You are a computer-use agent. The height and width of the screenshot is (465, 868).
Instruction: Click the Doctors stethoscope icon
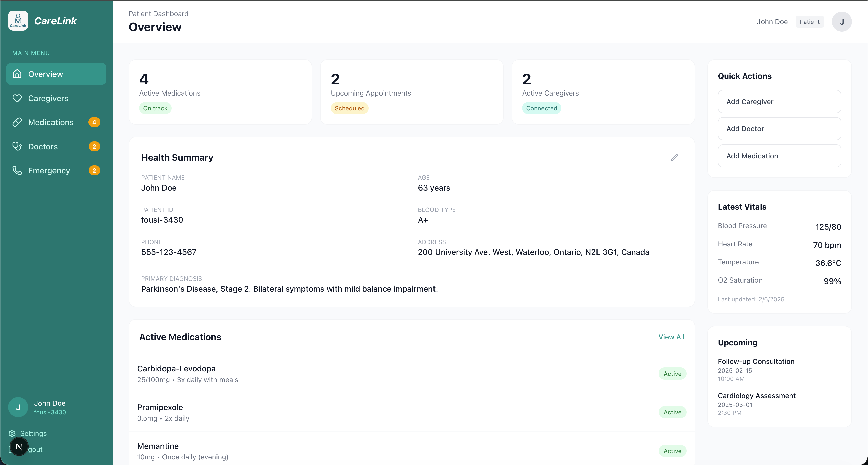17,146
